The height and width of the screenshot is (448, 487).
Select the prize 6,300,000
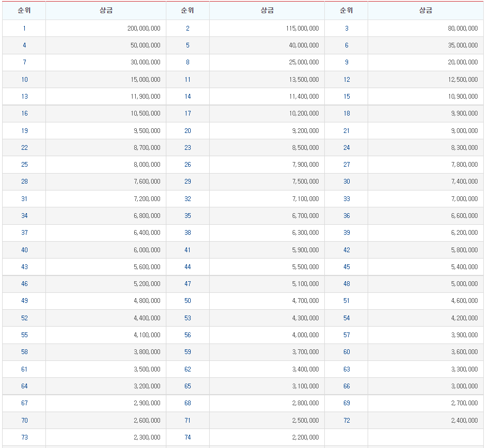[x=305, y=232]
